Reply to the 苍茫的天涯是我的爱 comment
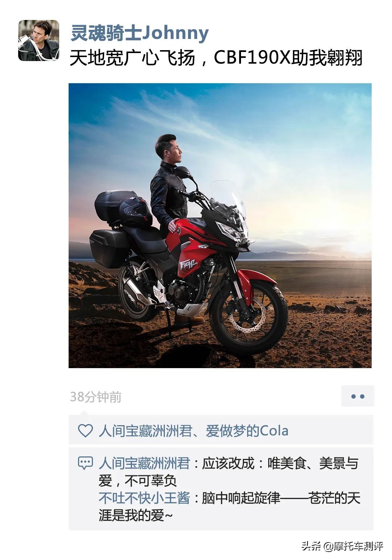 pyautogui.click(x=229, y=506)
